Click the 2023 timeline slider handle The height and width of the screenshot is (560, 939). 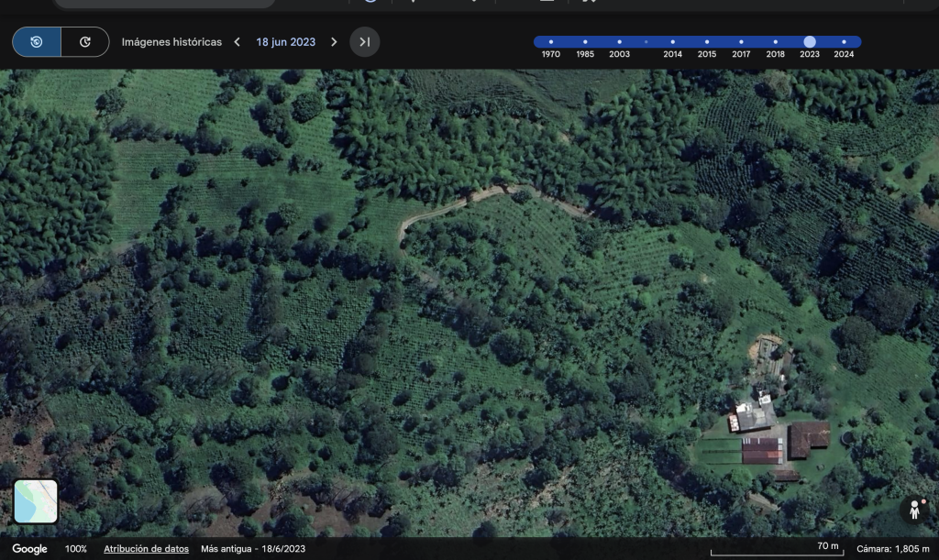click(810, 42)
